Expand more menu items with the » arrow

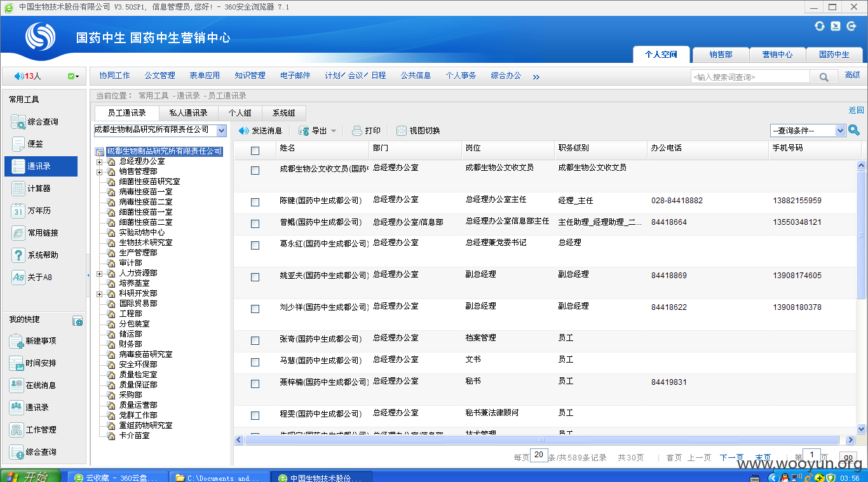click(x=536, y=77)
